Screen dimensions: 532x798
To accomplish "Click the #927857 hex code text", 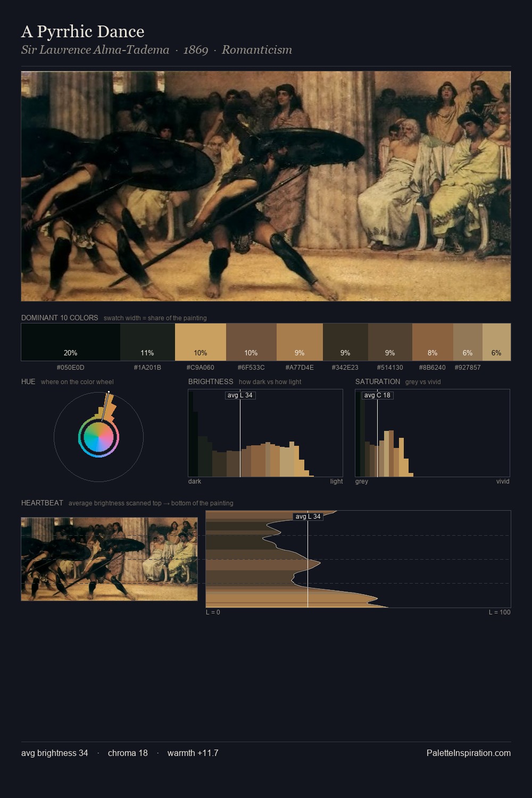I will click(468, 368).
